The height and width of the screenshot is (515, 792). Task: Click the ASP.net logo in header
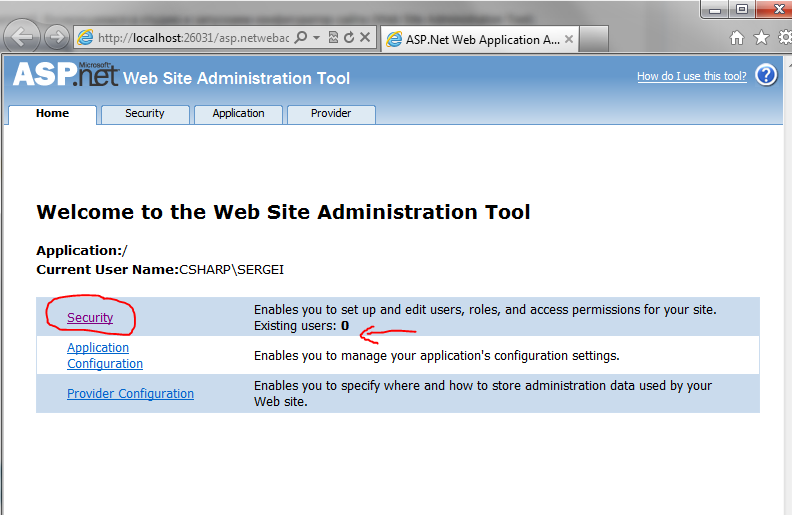click(x=66, y=75)
